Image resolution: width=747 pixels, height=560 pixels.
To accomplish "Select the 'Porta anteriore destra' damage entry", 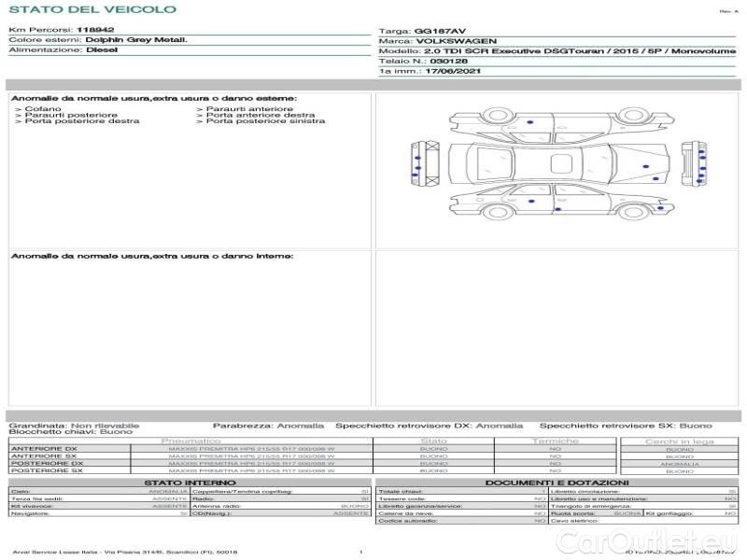I will tap(261, 115).
